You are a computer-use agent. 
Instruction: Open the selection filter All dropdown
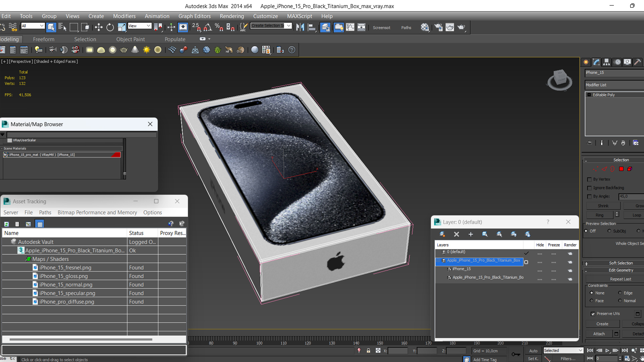[x=33, y=26]
